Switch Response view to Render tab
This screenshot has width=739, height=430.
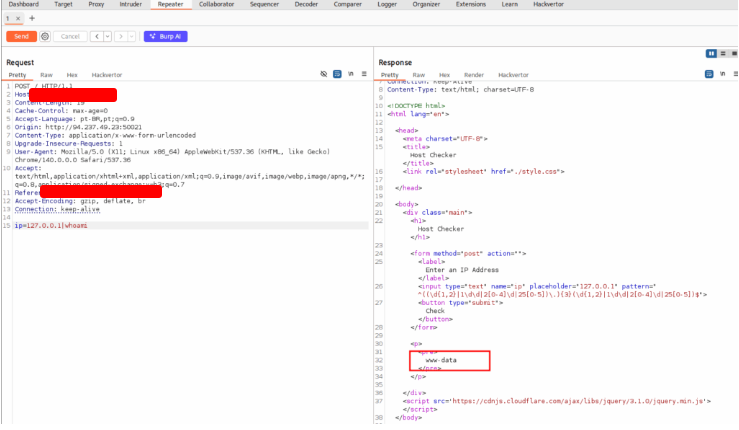(474, 75)
